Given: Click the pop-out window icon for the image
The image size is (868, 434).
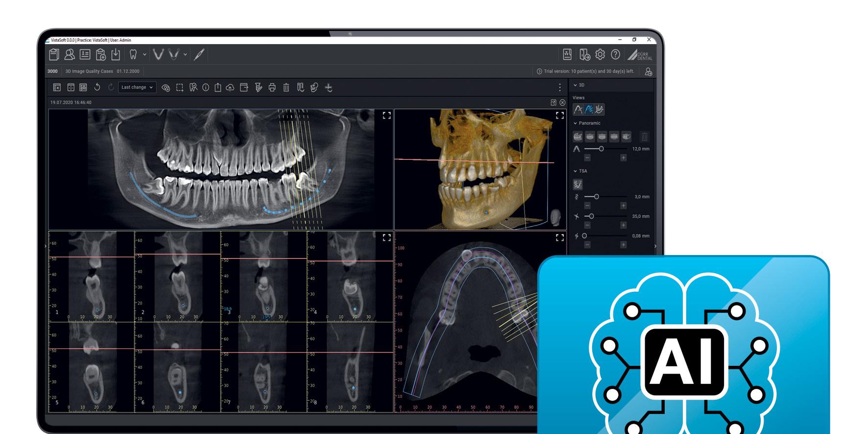Looking at the screenshot, I should [x=554, y=102].
